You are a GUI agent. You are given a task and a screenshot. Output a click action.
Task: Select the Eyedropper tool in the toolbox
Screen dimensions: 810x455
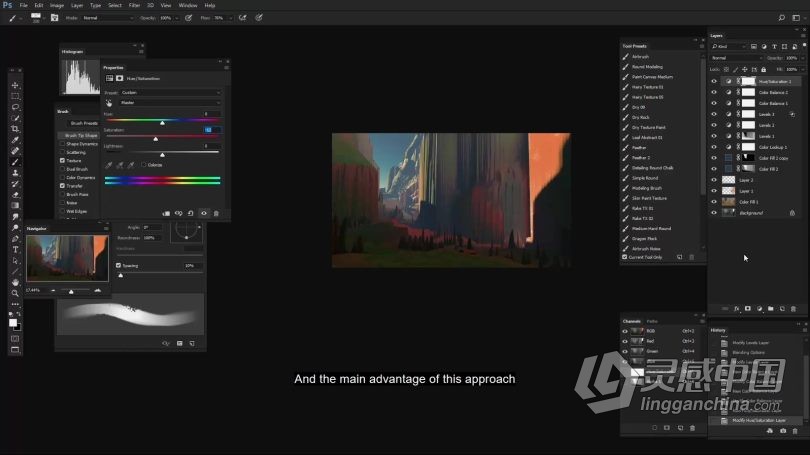pos(15,140)
